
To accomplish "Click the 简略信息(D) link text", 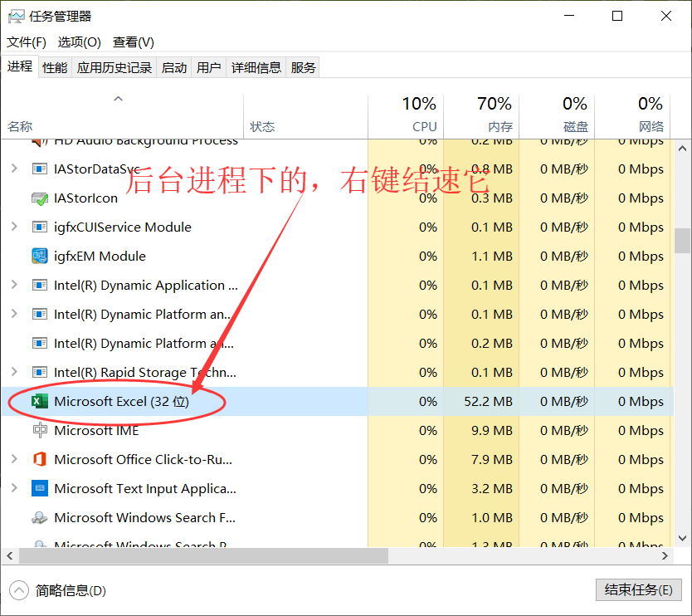I will (71, 591).
